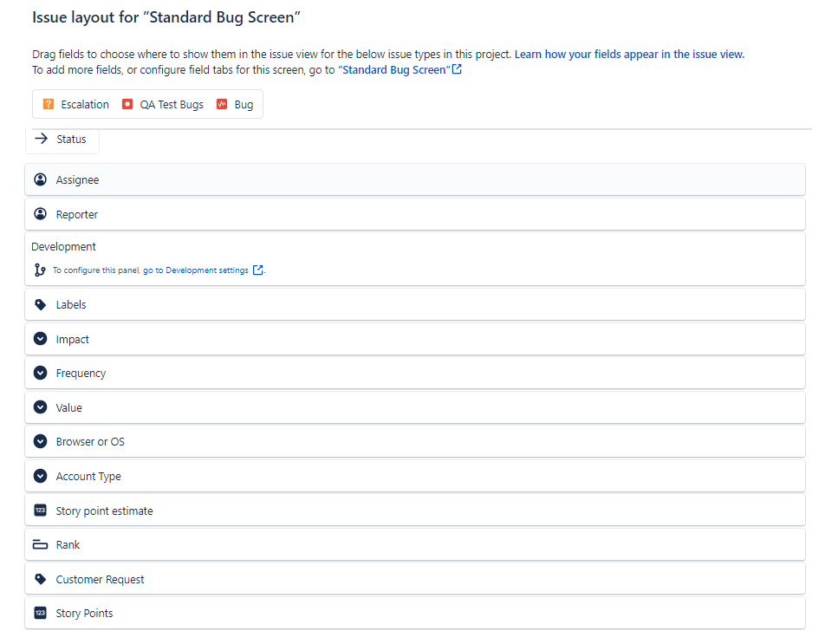Select the QA Test Bugs issue type
This screenshot has width=825, height=644.
[163, 105]
